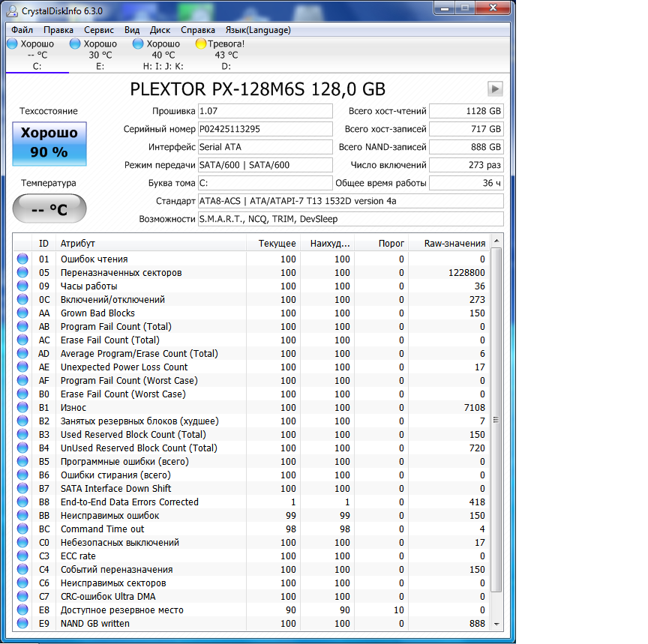Click status icon of NAND GB written row
Screen dimensions: 648x644
pyautogui.click(x=22, y=623)
